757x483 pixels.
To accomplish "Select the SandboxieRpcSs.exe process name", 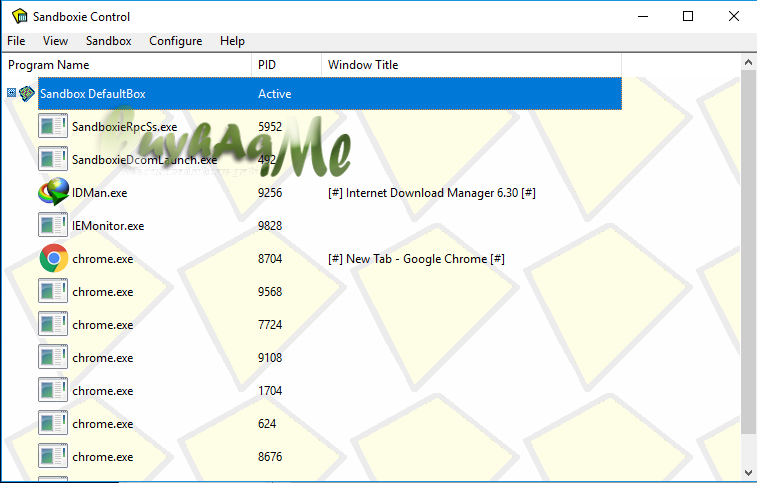I will [125, 127].
